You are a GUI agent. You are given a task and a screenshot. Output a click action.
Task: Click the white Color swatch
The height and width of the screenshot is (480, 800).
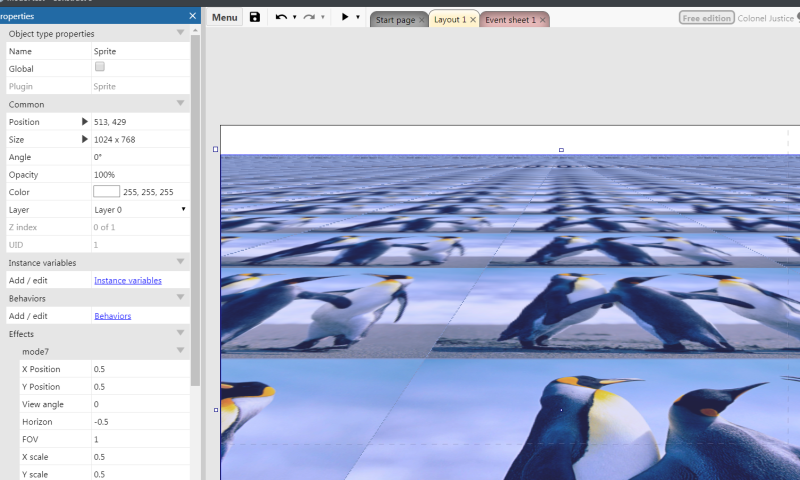coord(106,191)
